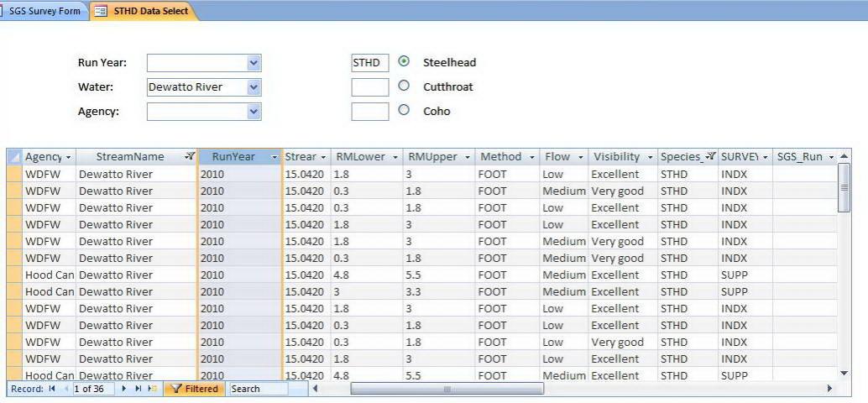The width and height of the screenshot is (868, 403).
Task: Open the SGS_Run column dropdown arrow
Action: [x=831, y=157]
